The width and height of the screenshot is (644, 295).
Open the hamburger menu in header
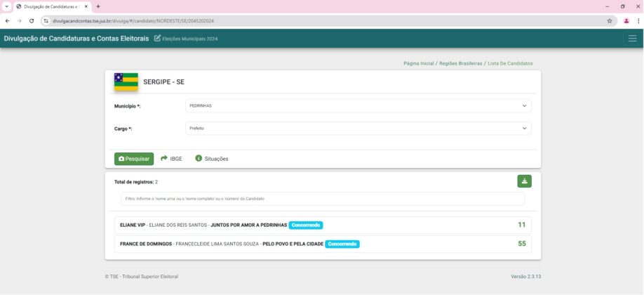(x=632, y=38)
